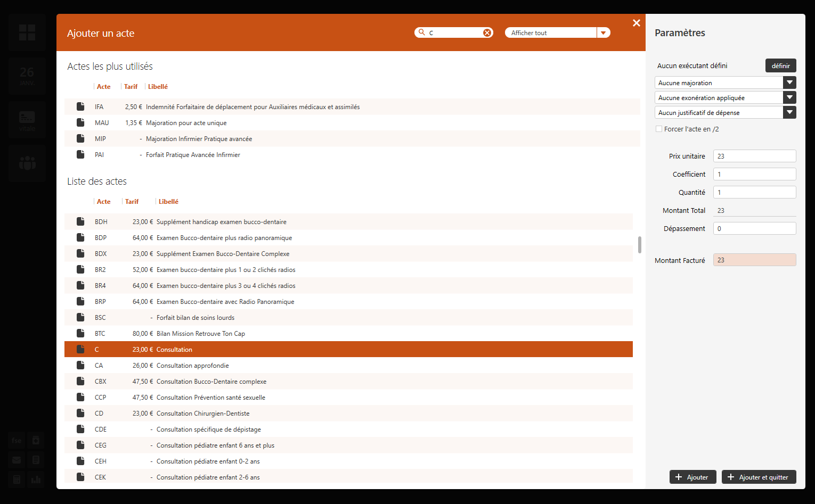This screenshot has height=504, width=815.
Task: Open the Aucune exonération appliquée dropdown
Action: coord(789,97)
